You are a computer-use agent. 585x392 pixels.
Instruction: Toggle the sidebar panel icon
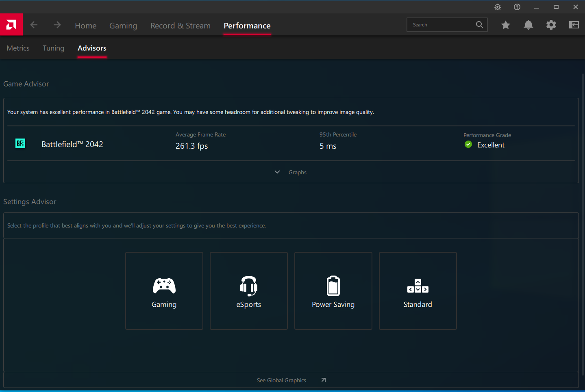(x=574, y=25)
